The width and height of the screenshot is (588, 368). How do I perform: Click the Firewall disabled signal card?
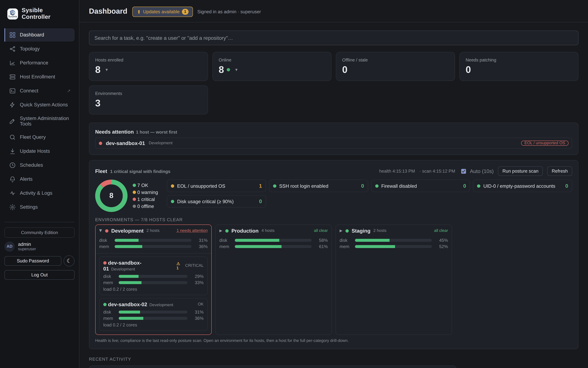click(420, 186)
